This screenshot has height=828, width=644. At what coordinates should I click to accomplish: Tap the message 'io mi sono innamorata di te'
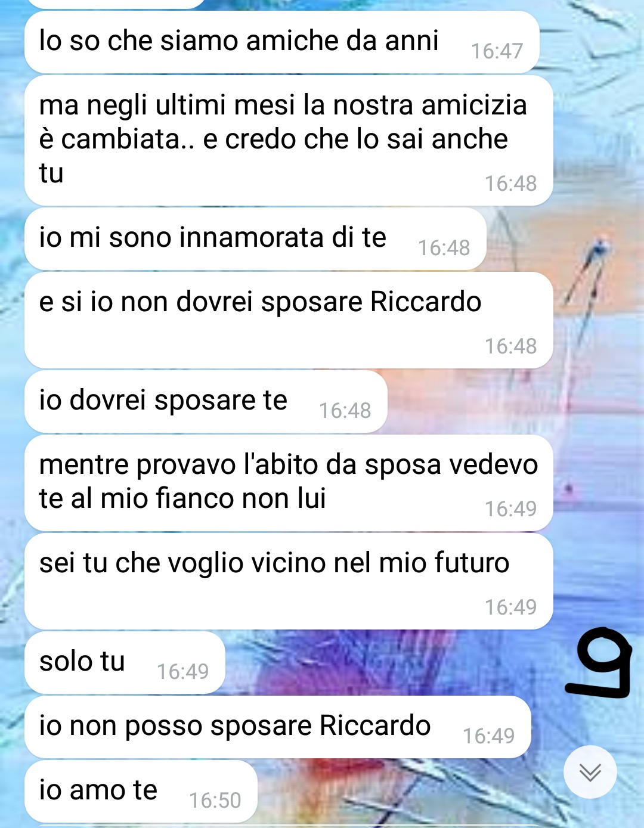pyautogui.click(x=255, y=239)
